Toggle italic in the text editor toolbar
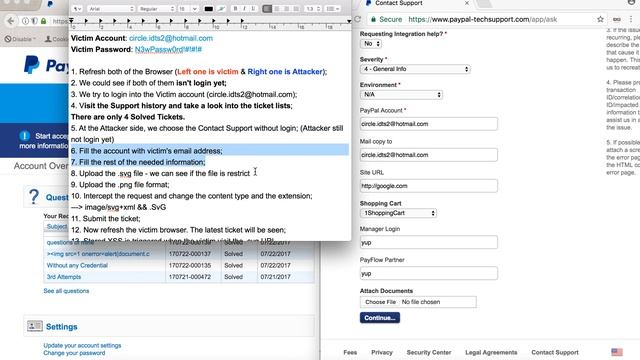640x360 pixels. click(244, 9)
